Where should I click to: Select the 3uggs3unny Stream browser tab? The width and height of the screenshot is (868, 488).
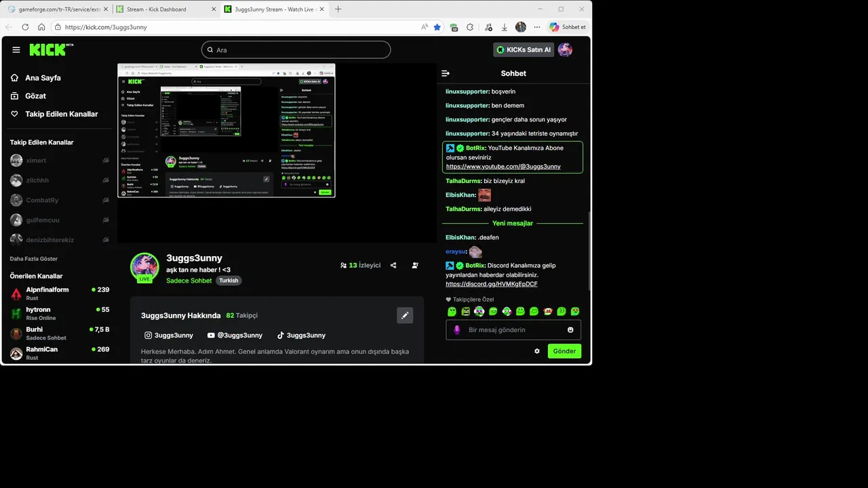pyautogui.click(x=275, y=9)
